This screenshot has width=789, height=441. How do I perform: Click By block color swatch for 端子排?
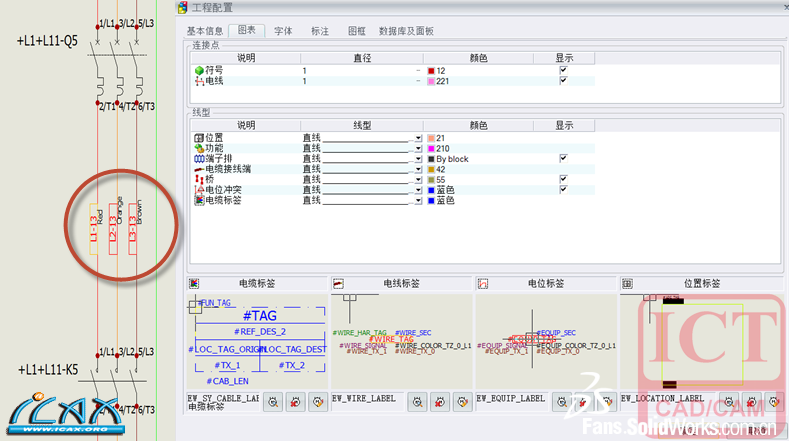[x=431, y=159]
